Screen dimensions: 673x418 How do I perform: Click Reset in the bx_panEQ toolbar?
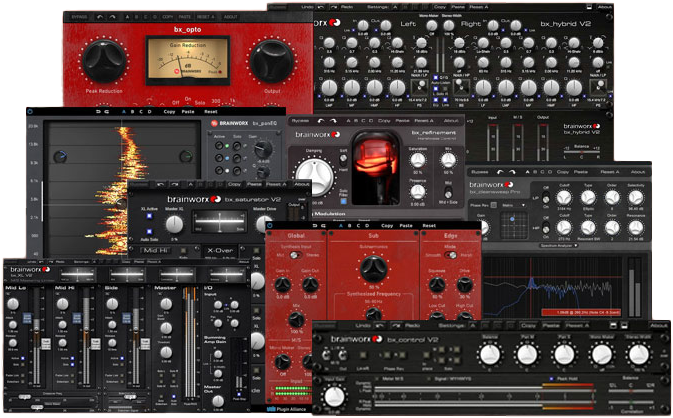tap(211, 112)
